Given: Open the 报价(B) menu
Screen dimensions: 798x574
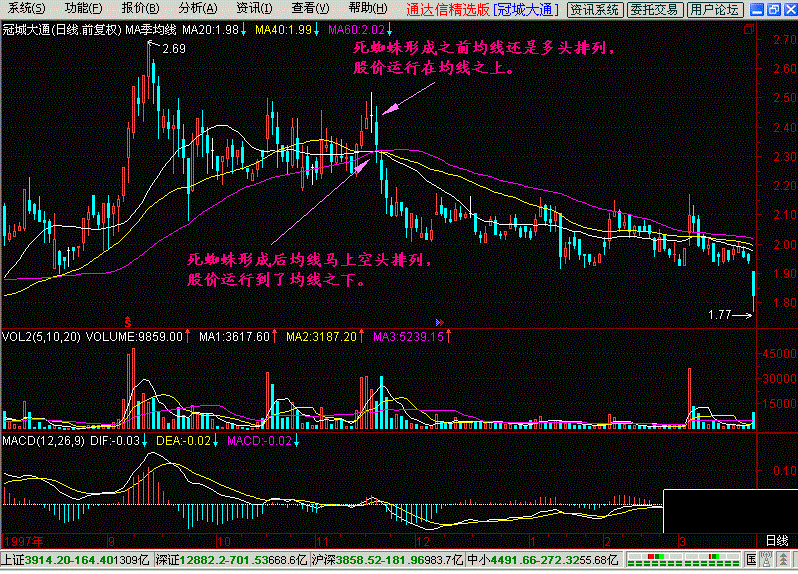Looking at the screenshot, I should pyautogui.click(x=140, y=9).
